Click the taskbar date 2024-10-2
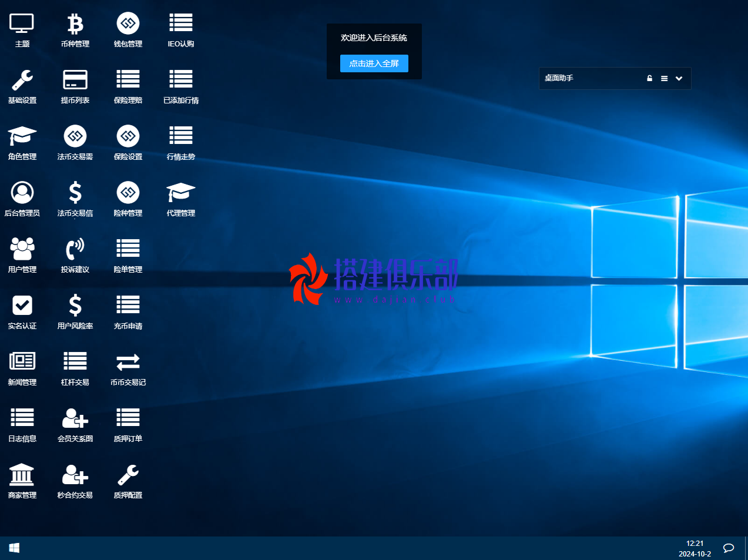 point(695,554)
